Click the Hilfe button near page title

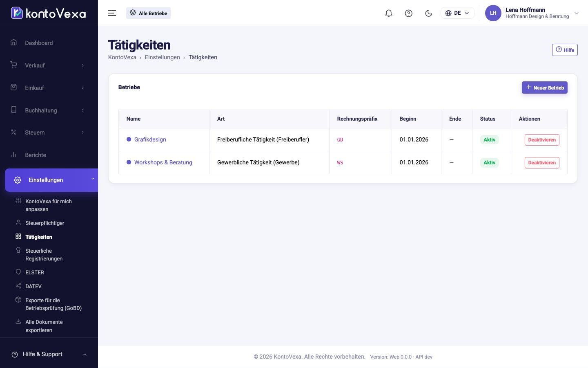565,50
